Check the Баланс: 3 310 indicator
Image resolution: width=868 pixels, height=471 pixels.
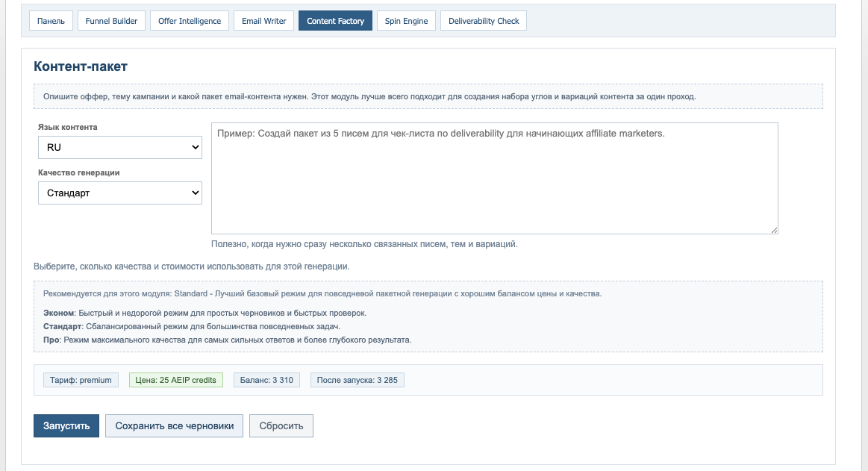point(266,379)
